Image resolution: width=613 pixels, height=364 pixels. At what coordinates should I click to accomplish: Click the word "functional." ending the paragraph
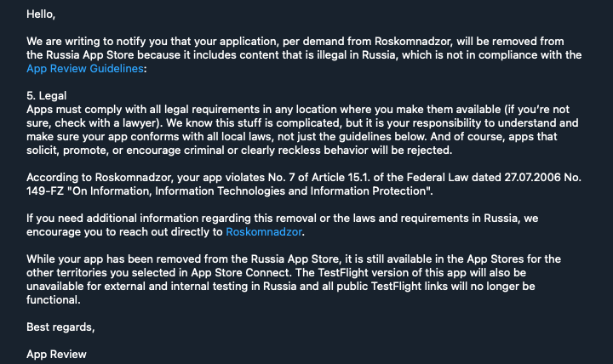pyautogui.click(x=54, y=300)
